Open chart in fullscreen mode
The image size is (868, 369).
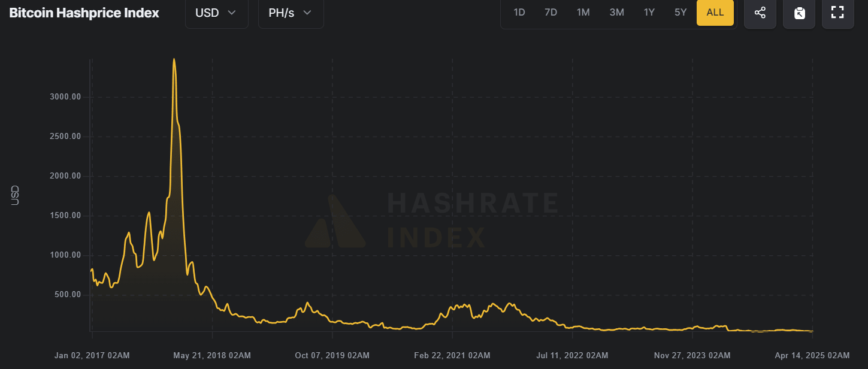tap(837, 13)
